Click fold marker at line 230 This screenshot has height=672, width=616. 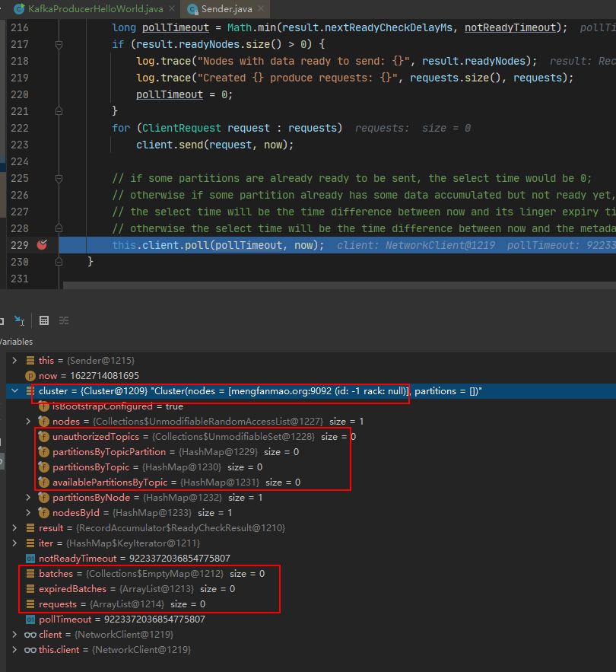click(x=59, y=262)
